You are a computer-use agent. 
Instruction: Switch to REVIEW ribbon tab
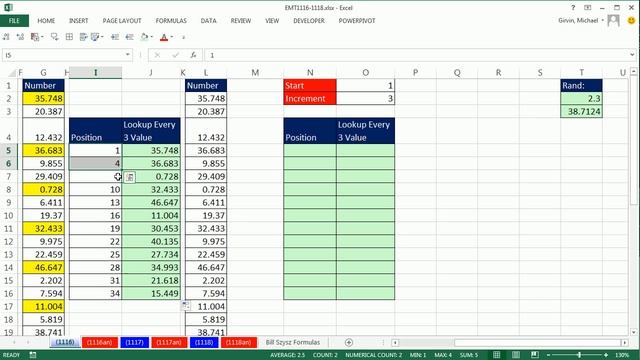tap(241, 21)
